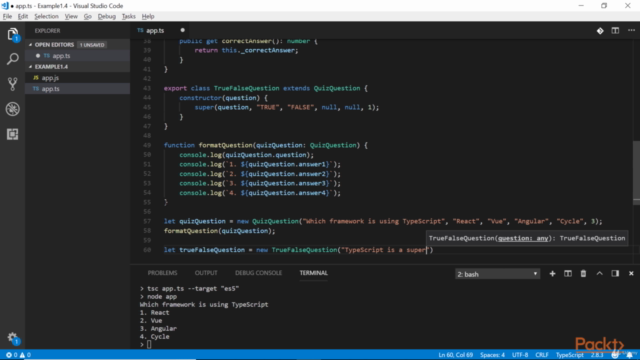Open the Go menu

(87, 16)
